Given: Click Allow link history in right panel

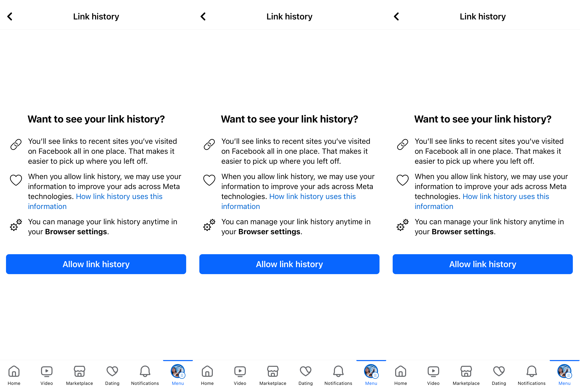Looking at the screenshot, I should (x=483, y=264).
